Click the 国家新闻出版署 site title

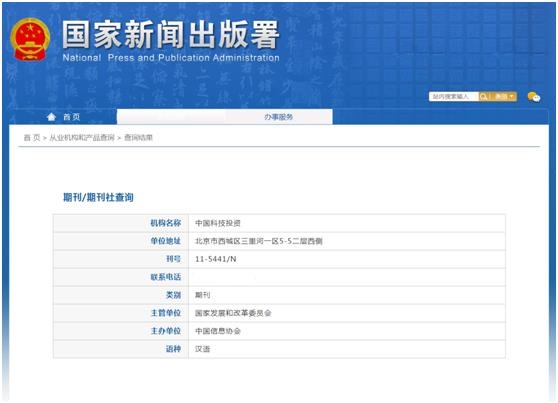171,34
